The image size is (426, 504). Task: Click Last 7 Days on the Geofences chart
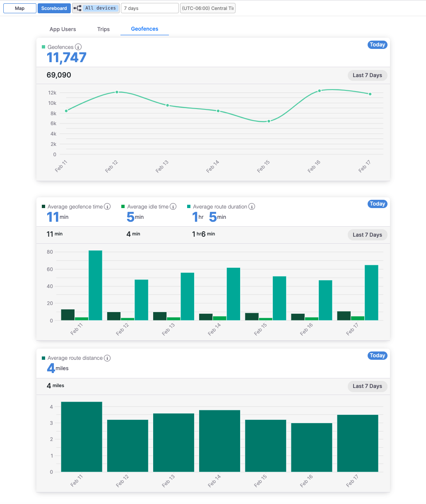tap(367, 75)
